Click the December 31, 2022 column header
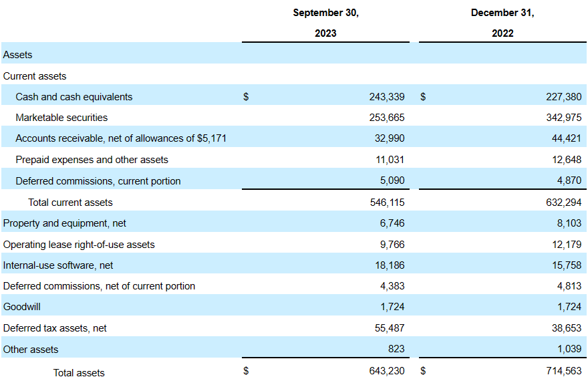 (x=502, y=23)
